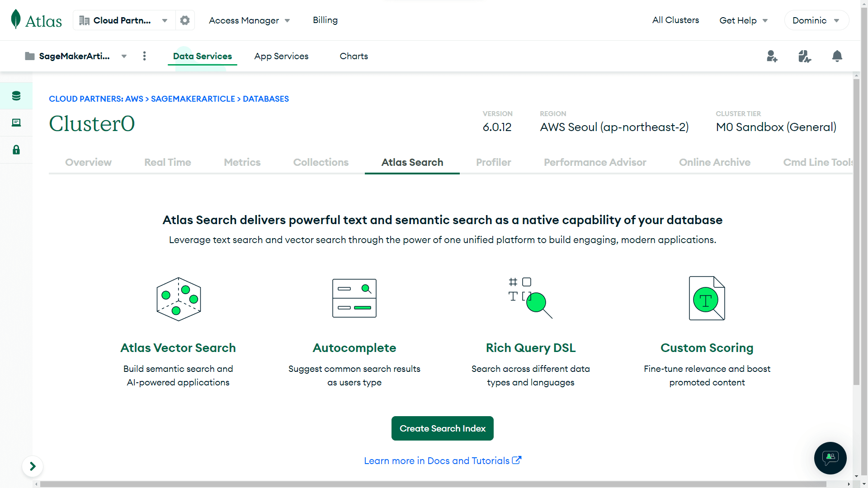
Task: Click the Data Services database icon
Action: coord(16,95)
